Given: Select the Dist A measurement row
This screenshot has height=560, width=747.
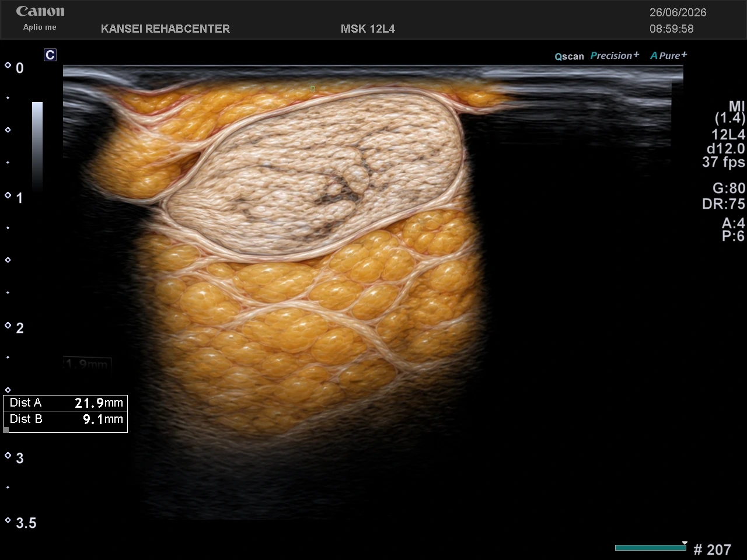Looking at the screenshot, I should tap(65, 403).
